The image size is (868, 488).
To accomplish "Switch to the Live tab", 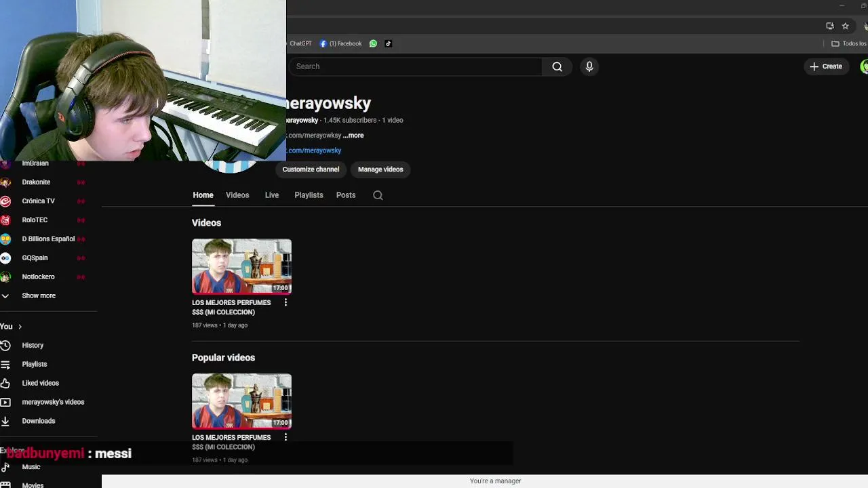I will [272, 195].
